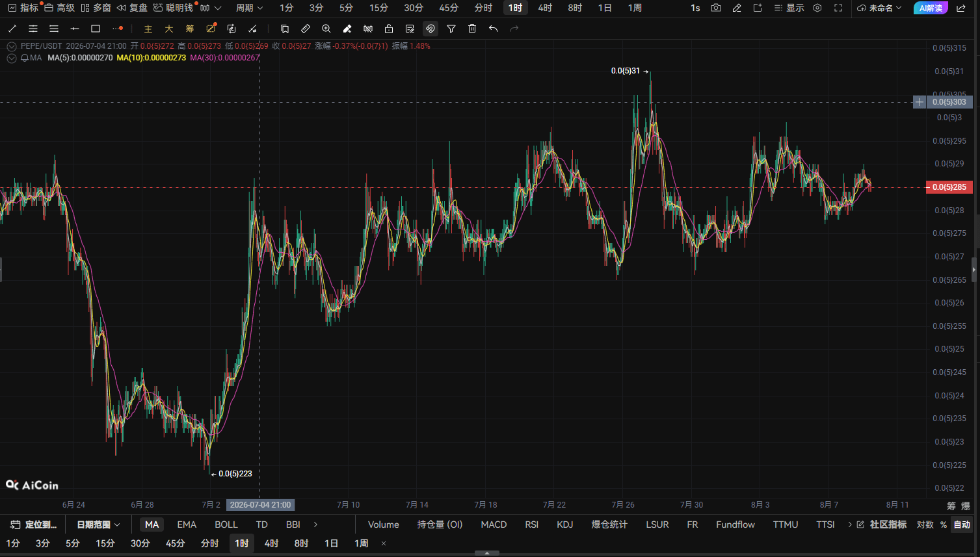Viewport: 980px width, 557px height.
Task: Click the 2026-07-04 21:00 time axis label
Action: (261, 505)
